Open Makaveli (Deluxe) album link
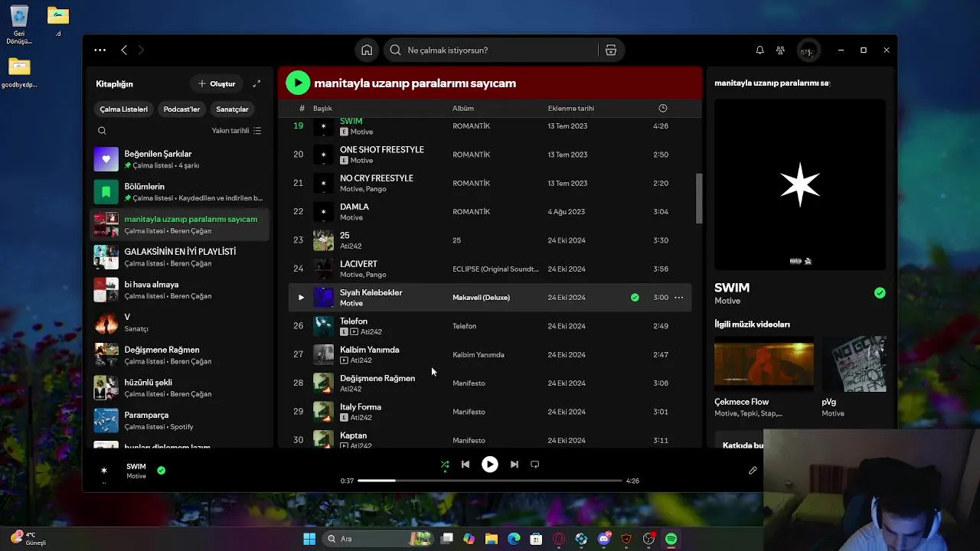The height and width of the screenshot is (551, 980). pyautogui.click(x=481, y=298)
